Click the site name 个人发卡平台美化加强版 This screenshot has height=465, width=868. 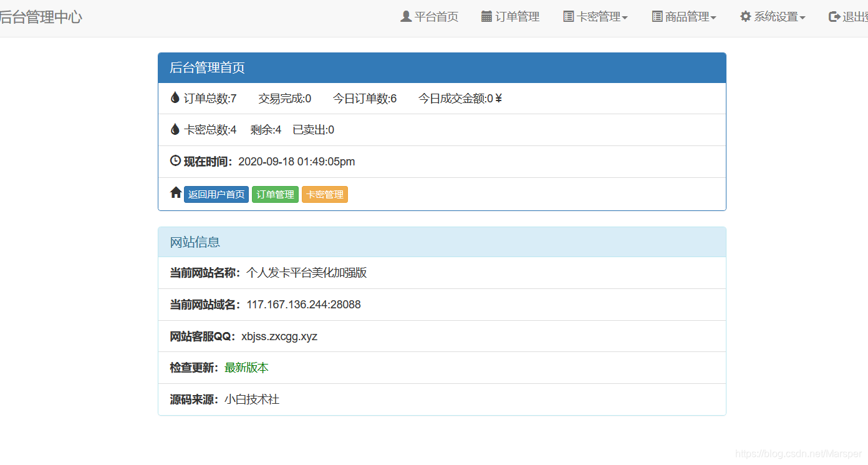(x=307, y=273)
